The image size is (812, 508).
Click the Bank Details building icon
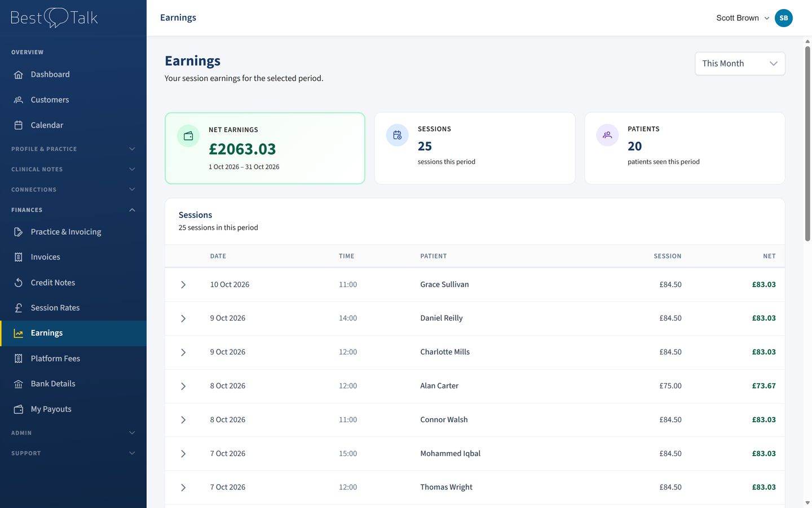click(19, 384)
